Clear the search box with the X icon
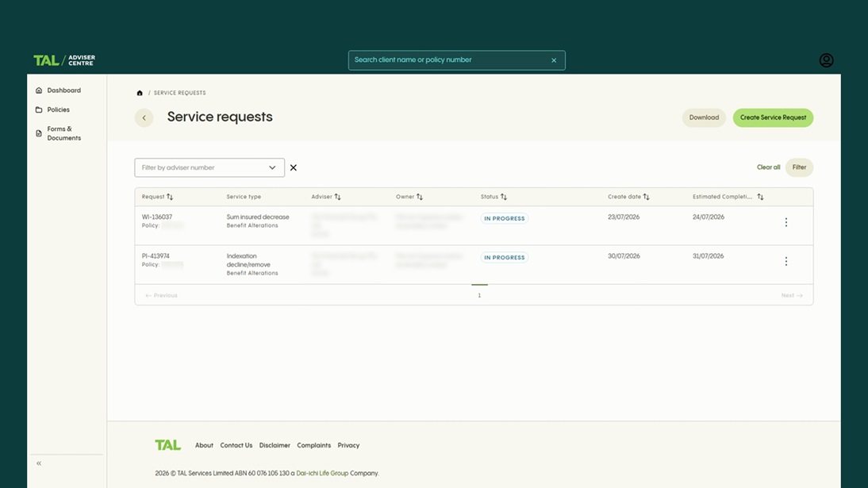 point(554,60)
